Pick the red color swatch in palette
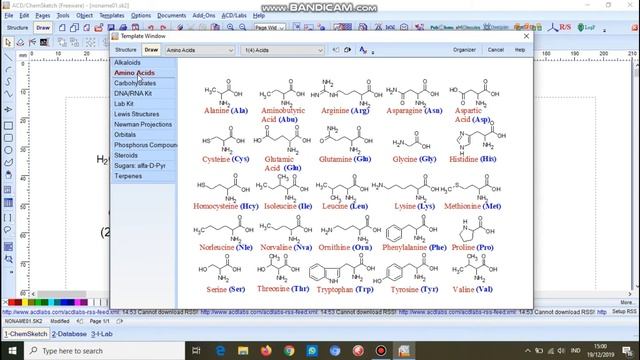The height and width of the screenshot is (360, 640). click(12, 302)
